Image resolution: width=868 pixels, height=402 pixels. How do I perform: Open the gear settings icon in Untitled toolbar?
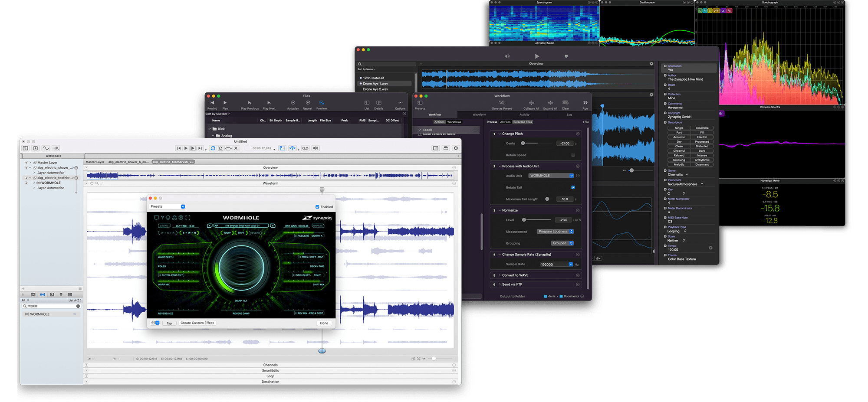click(456, 148)
